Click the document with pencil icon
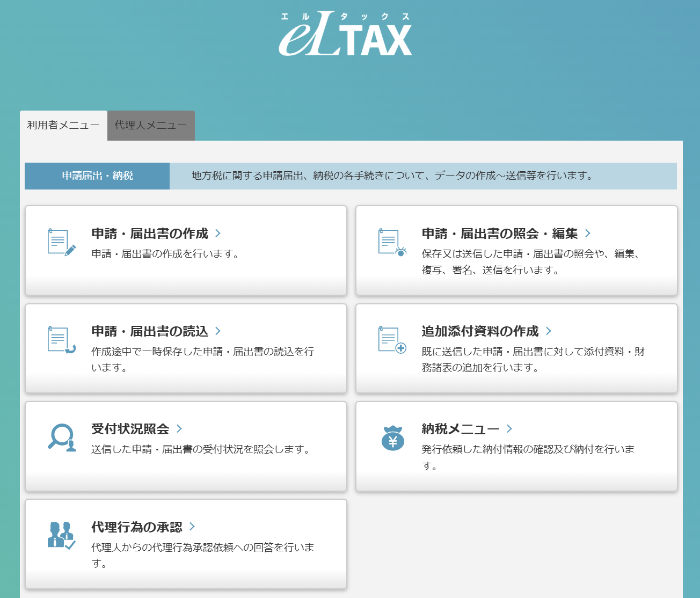Image resolution: width=700 pixels, height=598 pixels. 61,243
